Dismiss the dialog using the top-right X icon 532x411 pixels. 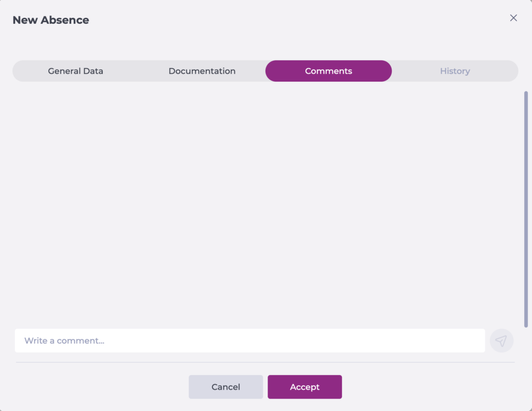(x=513, y=18)
